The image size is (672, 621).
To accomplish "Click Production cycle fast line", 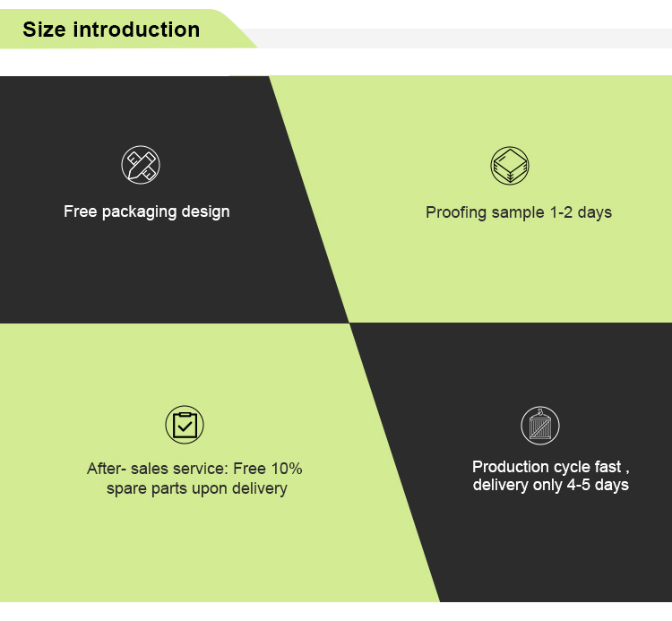I will coord(551,466).
